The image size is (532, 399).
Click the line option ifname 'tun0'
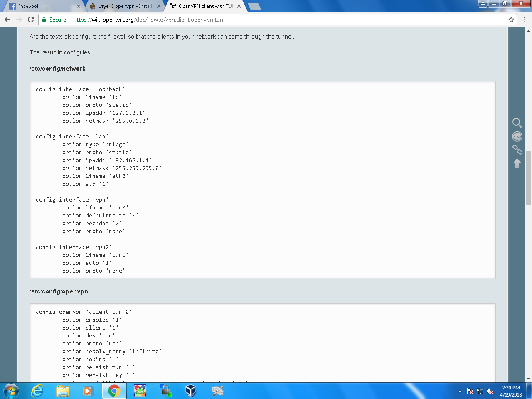pyautogui.click(x=95, y=207)
